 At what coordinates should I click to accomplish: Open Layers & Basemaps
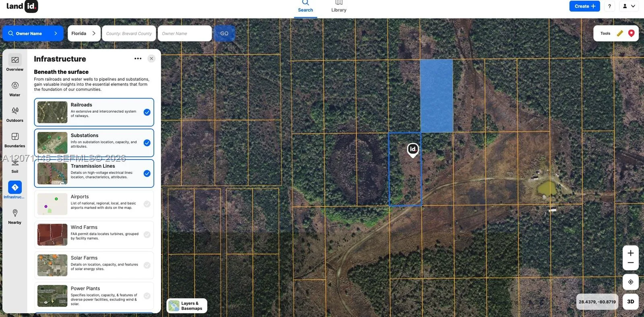[x=187, y=306]
